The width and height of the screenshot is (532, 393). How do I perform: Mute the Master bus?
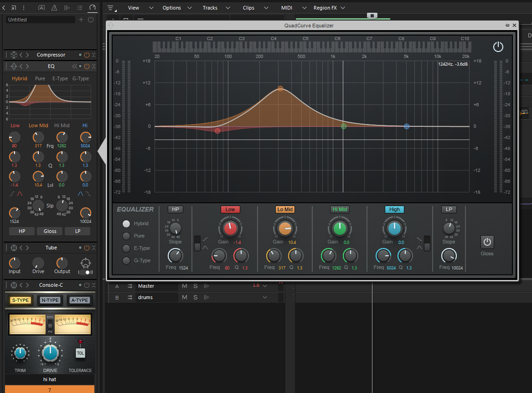185,286
